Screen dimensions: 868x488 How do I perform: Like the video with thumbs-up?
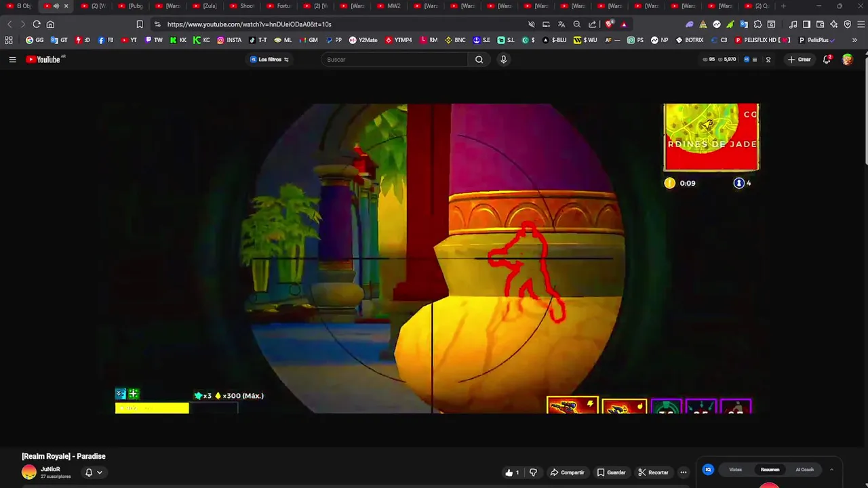click(x=512, y=472)
